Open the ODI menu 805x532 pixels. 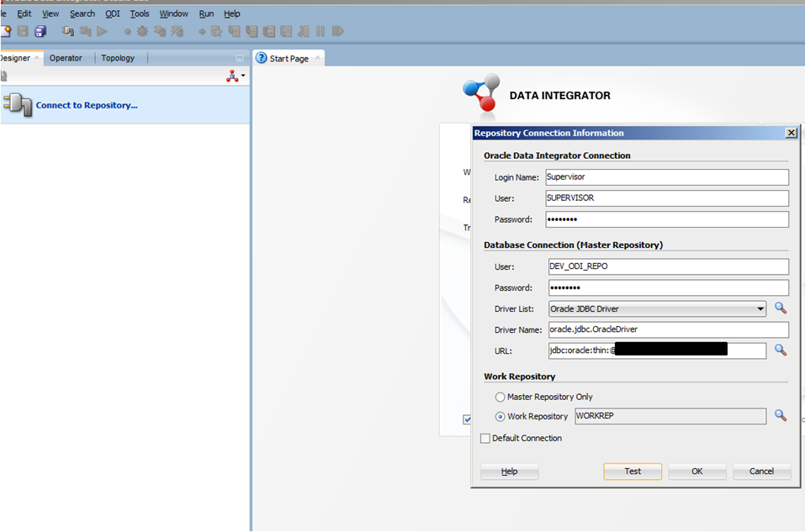pos(113,13)
